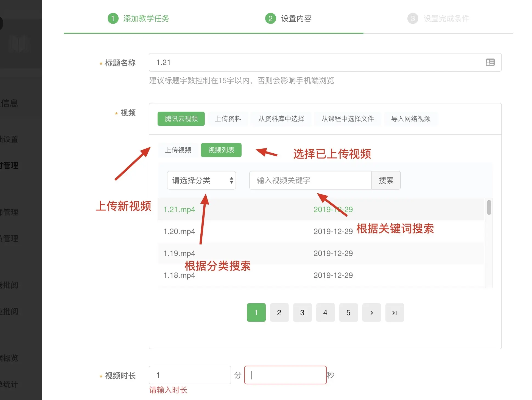
Task: Pick 1.18.mp4 video row
Action: (x=179, y=275)
